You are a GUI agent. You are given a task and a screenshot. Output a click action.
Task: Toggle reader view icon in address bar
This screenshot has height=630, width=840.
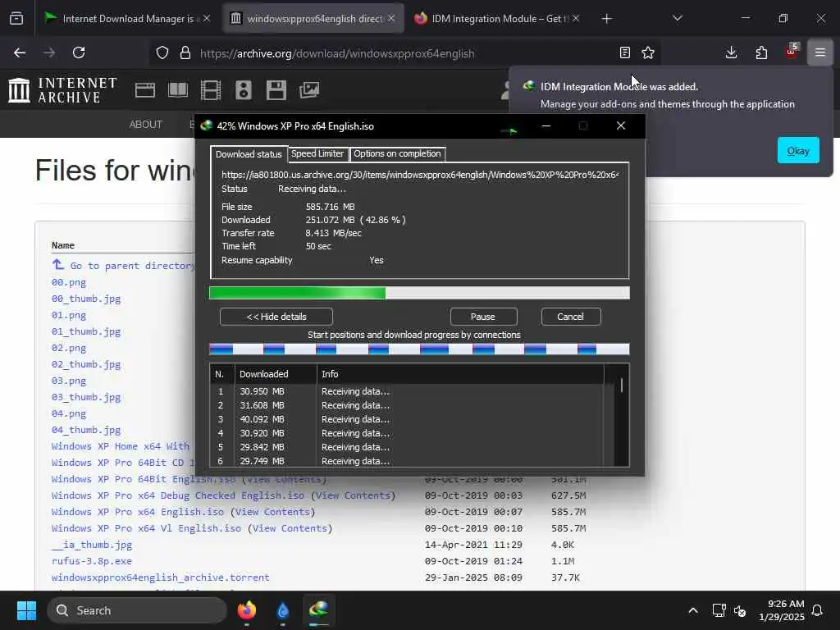coord(624,52)
